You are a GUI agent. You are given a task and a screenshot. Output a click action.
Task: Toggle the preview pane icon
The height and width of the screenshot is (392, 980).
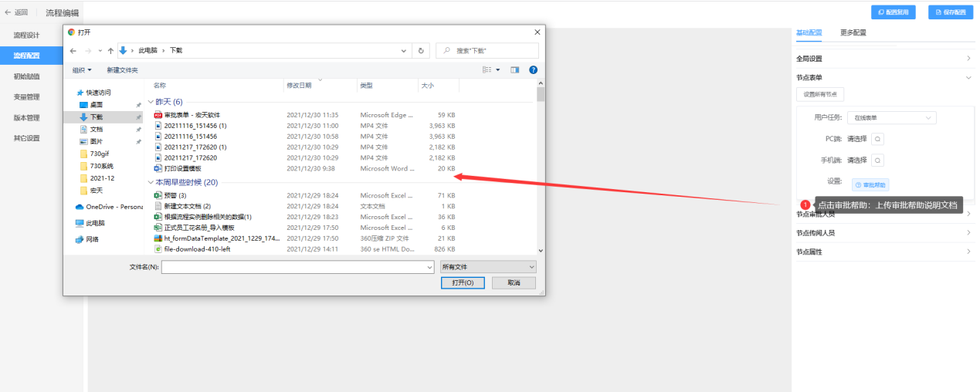(x=515, y=70)
